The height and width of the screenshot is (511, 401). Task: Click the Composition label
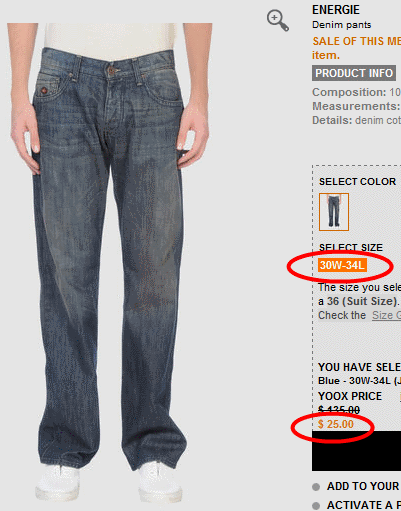coord(349,92)
